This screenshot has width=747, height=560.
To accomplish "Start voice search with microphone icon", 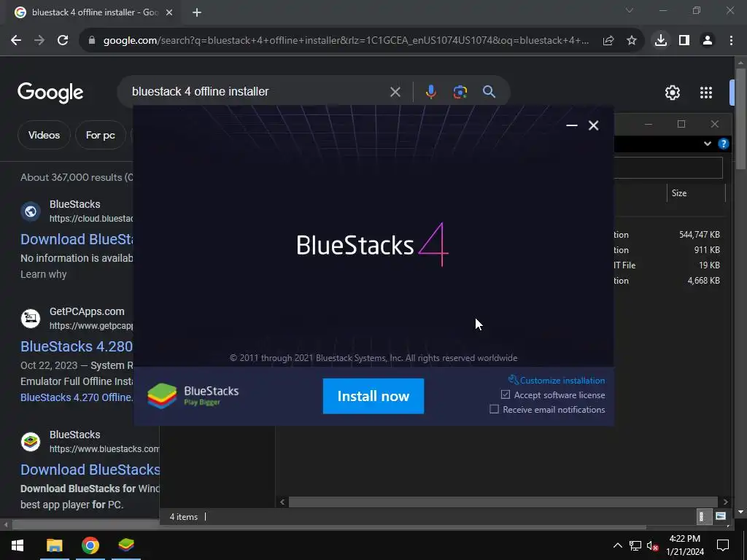I will (x=430, y=91).
